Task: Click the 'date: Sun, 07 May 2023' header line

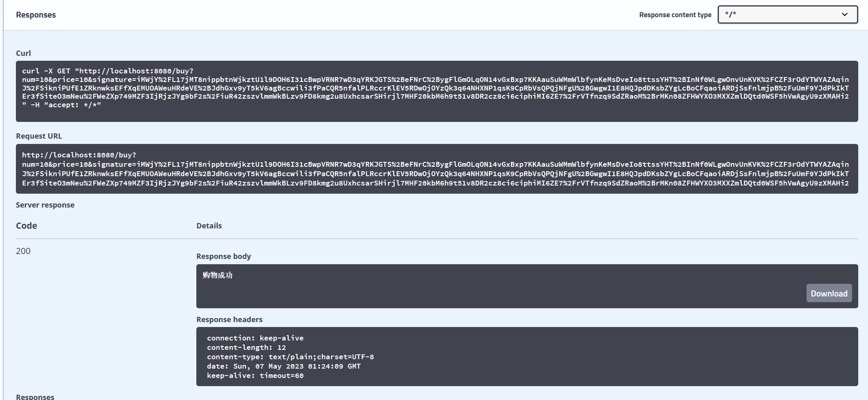Action: click(x=284, y=366)
